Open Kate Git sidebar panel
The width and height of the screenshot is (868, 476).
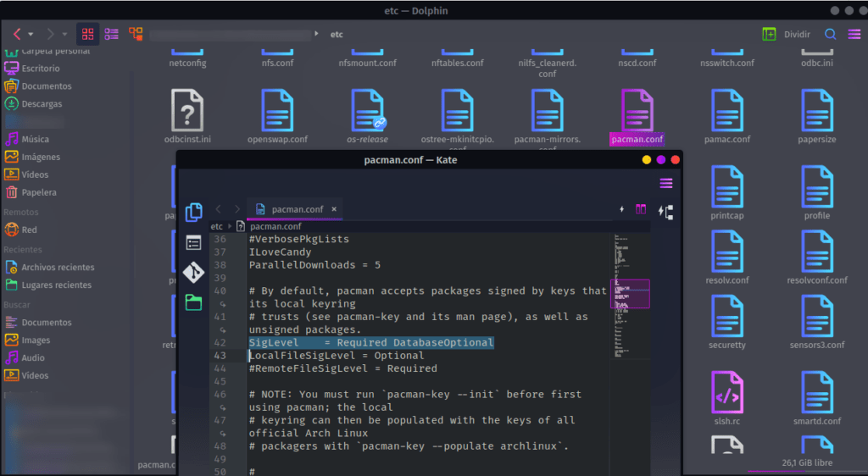coord(194,272)
